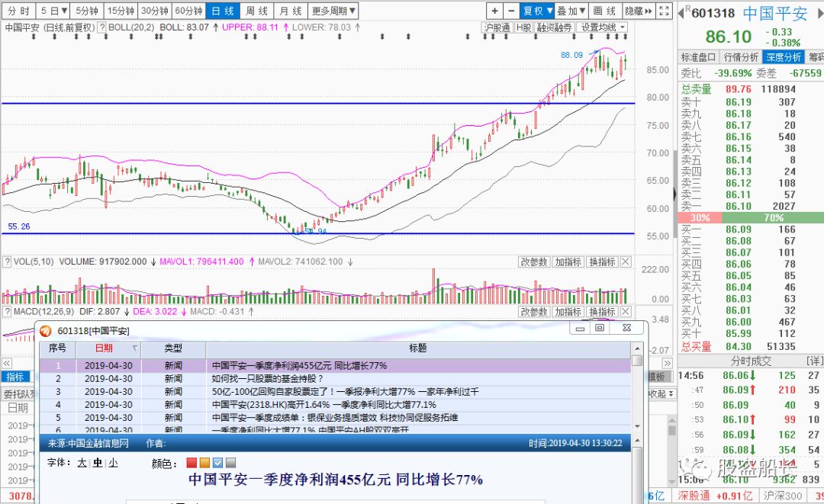Toggle 融资融券 marker button
Image resolution: width=824 pixels, height=504 pixels.
pyautogui.click(x=554, y=27)
